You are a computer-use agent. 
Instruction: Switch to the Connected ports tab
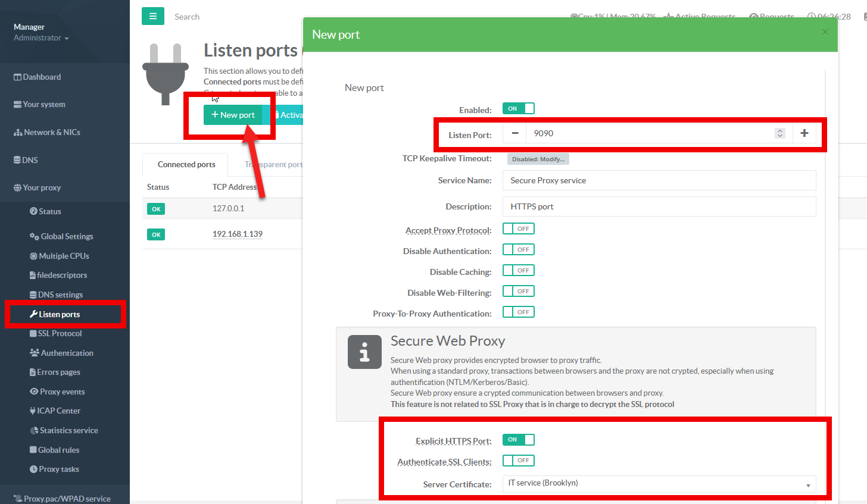coord(186,164)
